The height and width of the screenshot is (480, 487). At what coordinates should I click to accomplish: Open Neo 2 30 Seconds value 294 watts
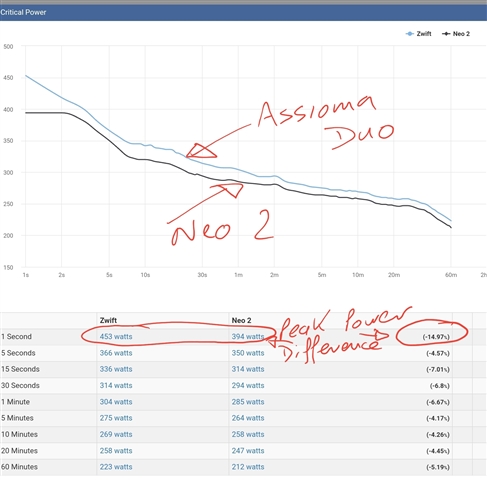[248, 386]
